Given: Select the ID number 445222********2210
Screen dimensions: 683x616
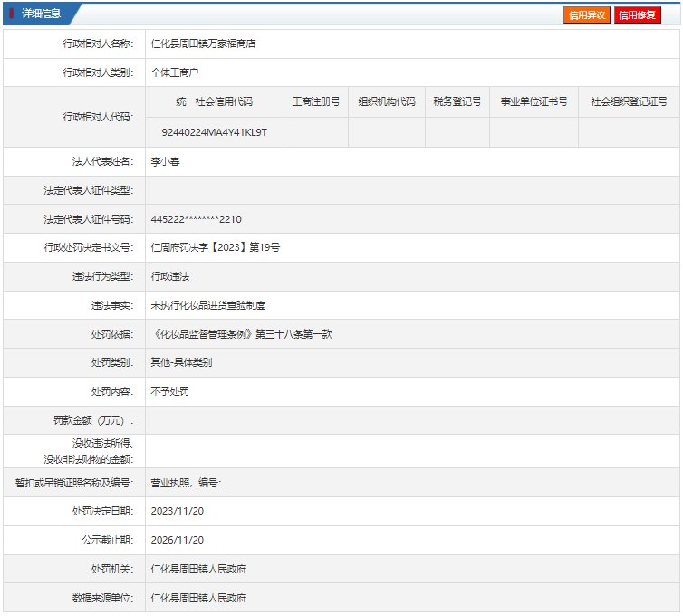Looking at the screenshot, I should (x=196, y=219).
